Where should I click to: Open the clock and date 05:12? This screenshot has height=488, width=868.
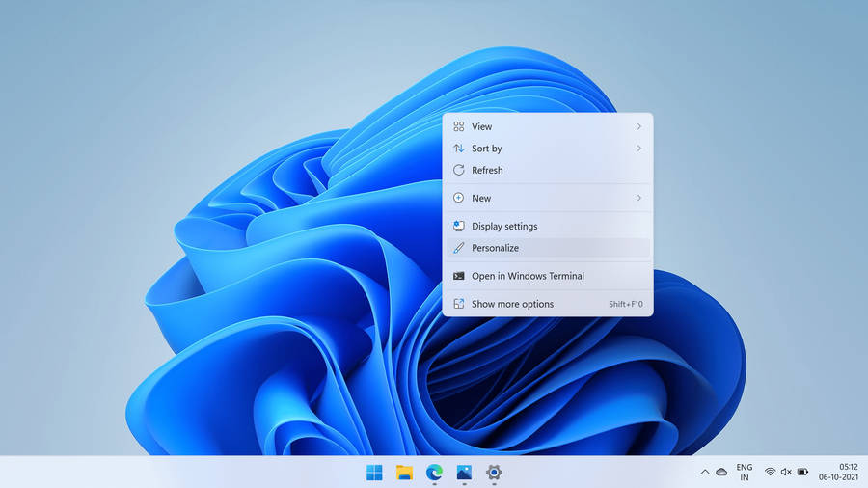coord(839,472)
